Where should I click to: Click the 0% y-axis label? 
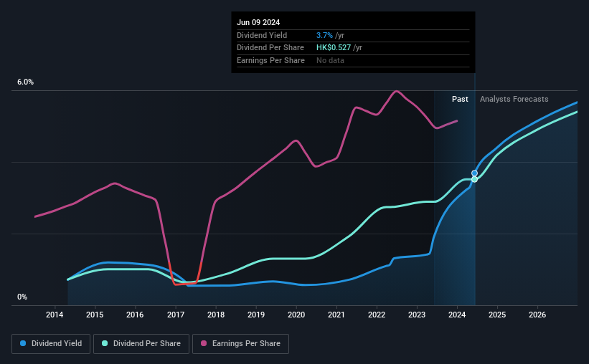pyautogui.click(x=22, y=297)
